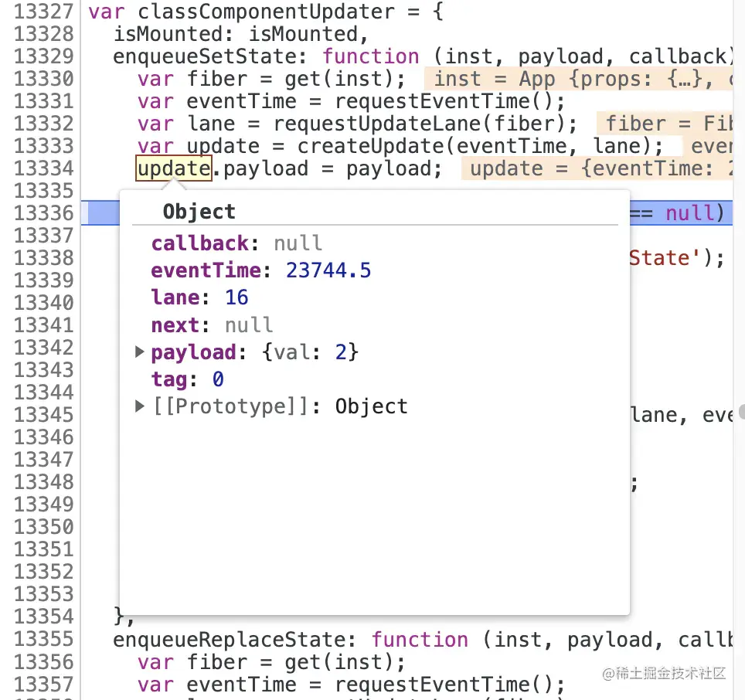Expand the [[Prototype]] Object entry
745x700 pixels.
point(139,406)
